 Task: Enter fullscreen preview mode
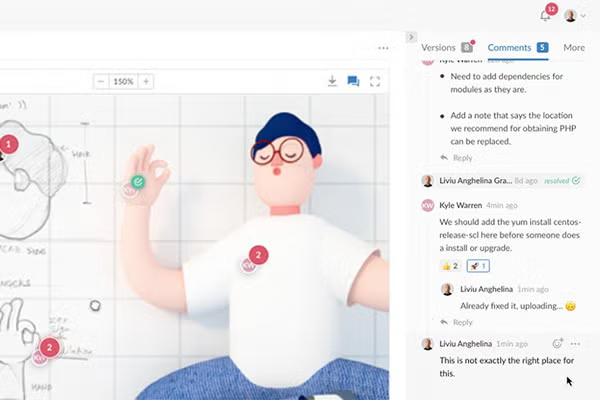[x=375, y=81]
